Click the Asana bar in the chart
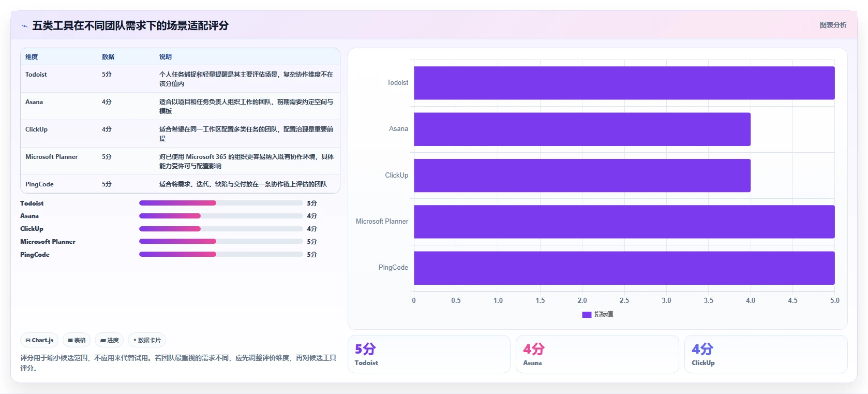 coord(582,129)
